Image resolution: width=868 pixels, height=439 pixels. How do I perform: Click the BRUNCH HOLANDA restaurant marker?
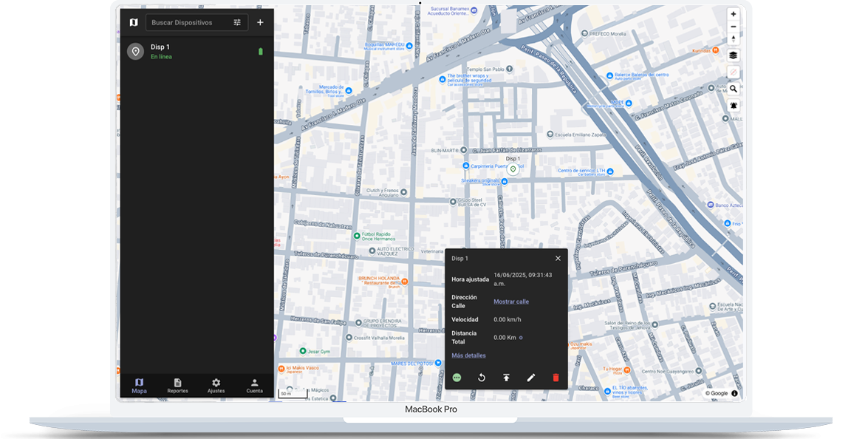tap(405, 282)
